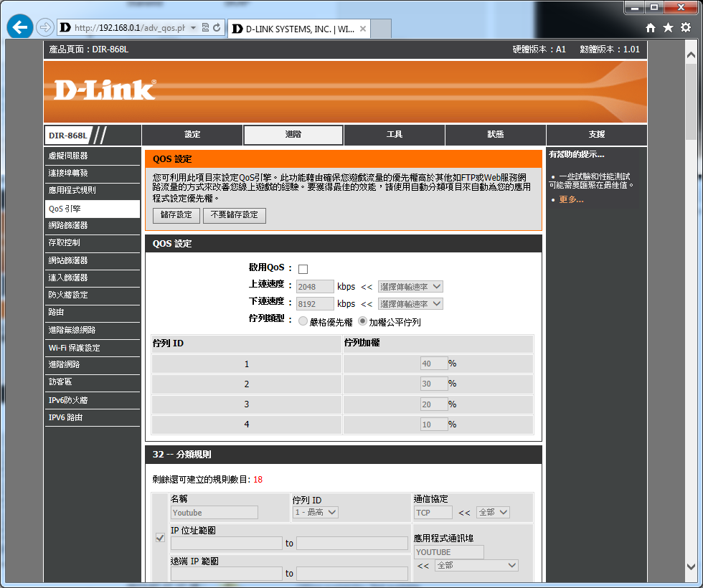The image size is (703, 588).
Task: Open the browser home page icon
Action: point(651,28)
